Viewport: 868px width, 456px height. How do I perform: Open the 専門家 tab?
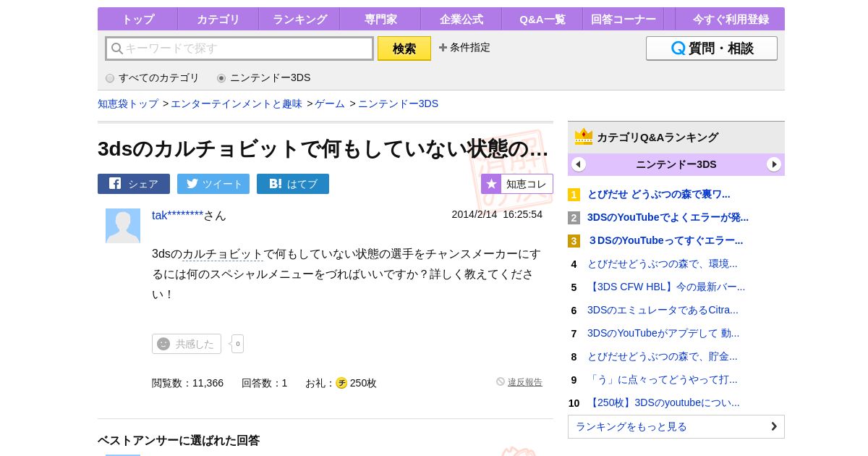[x=380, y=20]
